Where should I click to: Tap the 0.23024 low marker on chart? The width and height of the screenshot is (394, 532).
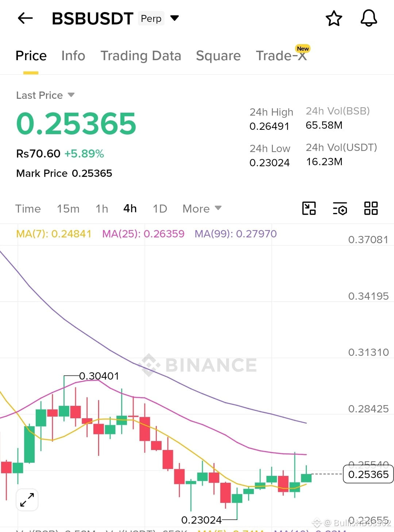tap(201, 520)
